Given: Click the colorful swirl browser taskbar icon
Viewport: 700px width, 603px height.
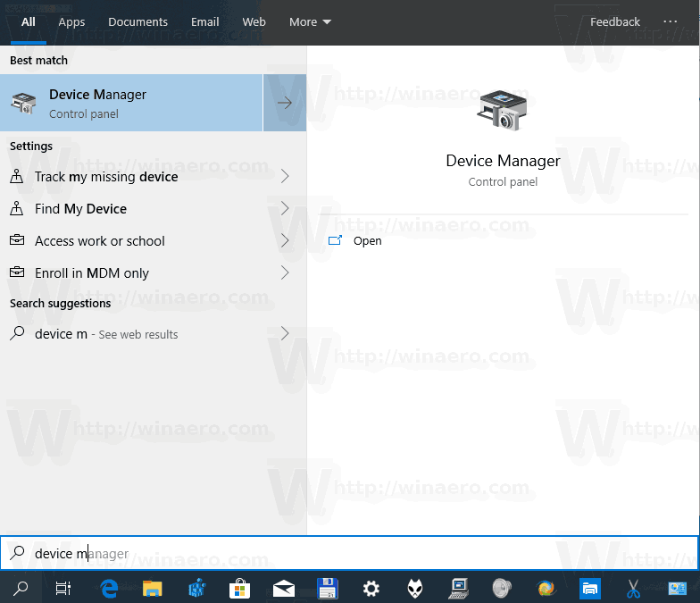Looking at the screenshot, I should coord(546,589).
